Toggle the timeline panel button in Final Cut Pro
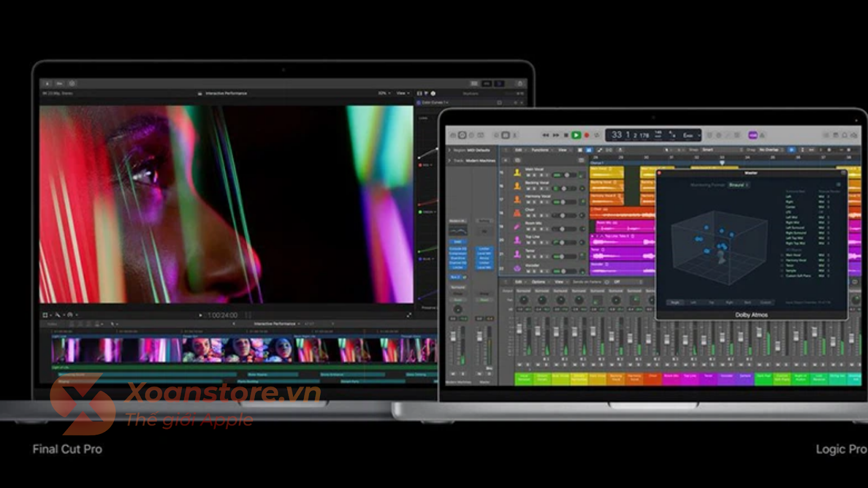The width and height of the screenshot is (868, 488). [x=487, y=84]
